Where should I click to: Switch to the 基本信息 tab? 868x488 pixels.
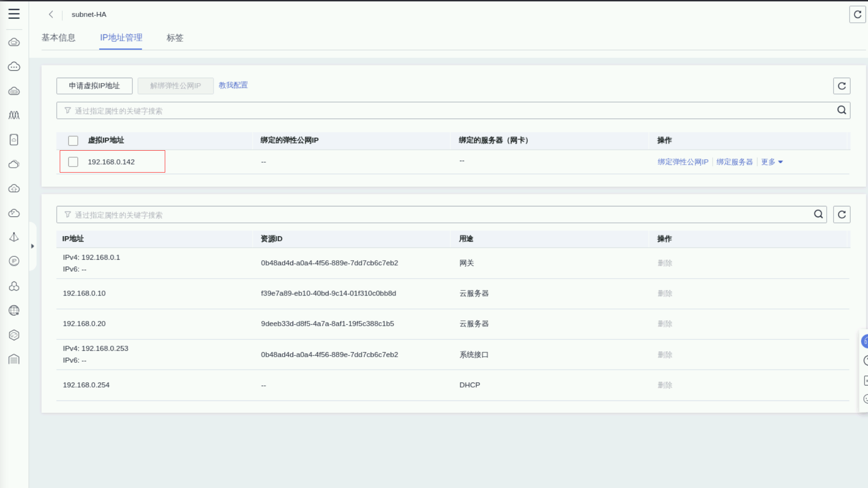[x=58, y=38]
